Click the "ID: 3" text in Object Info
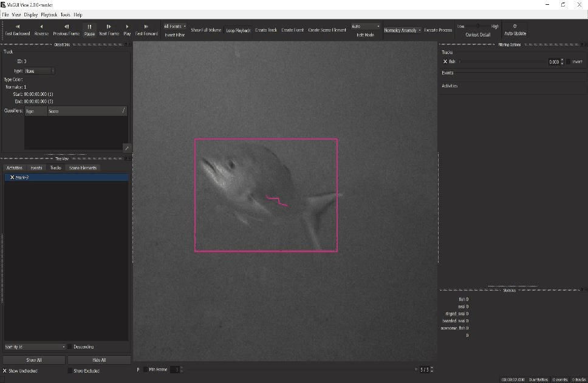This screenshot has width=588, height=383. coord(22,61)
